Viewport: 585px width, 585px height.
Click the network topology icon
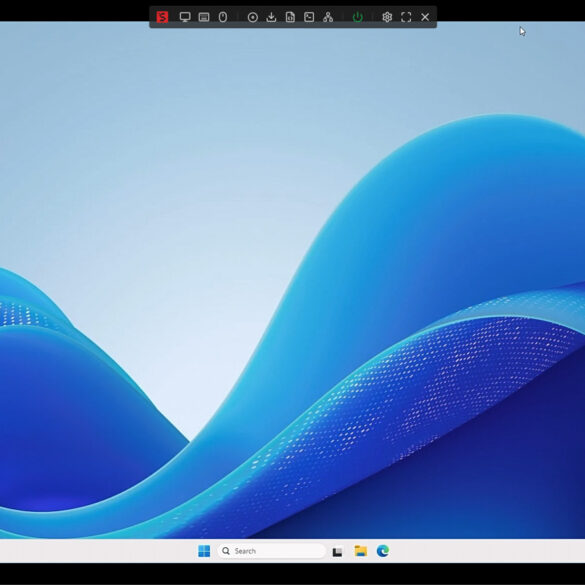click(x=328, y=17)
